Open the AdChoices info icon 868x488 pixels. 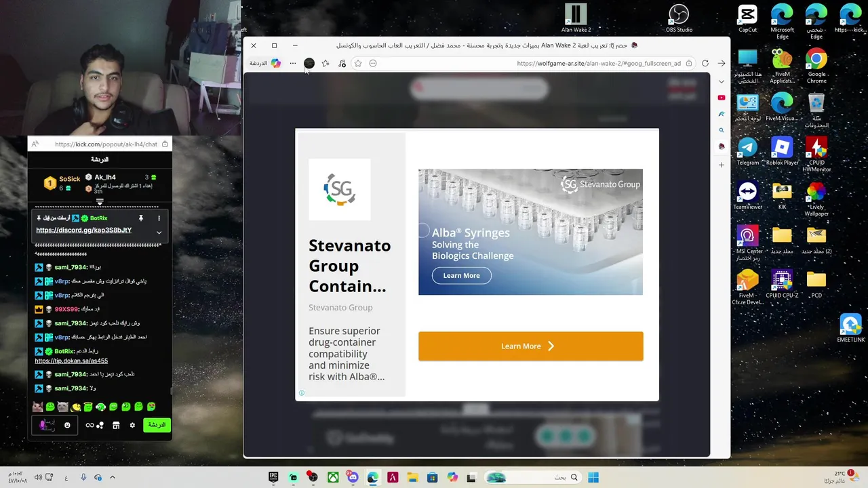(302, 393)
